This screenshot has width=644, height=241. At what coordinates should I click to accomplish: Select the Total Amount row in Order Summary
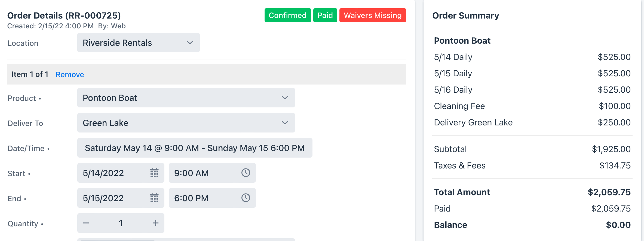tap(532, 192)
